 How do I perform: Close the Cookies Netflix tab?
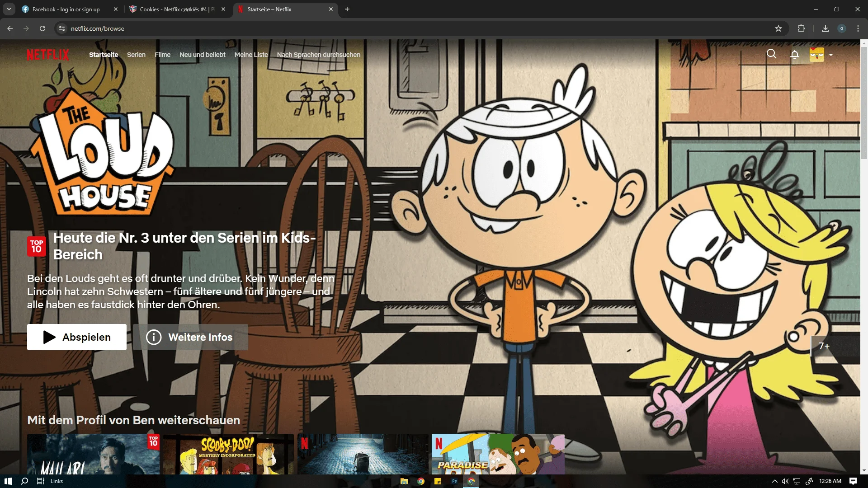coord(223,9)
